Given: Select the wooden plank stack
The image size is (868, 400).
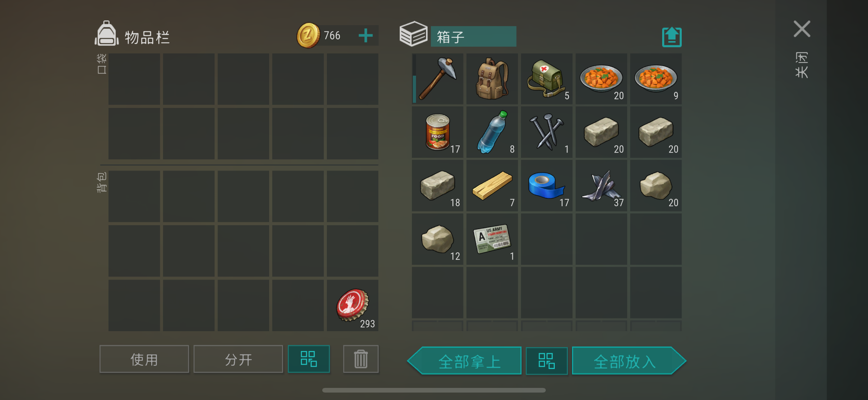Looking at the screenshot, I should [492, 185].
